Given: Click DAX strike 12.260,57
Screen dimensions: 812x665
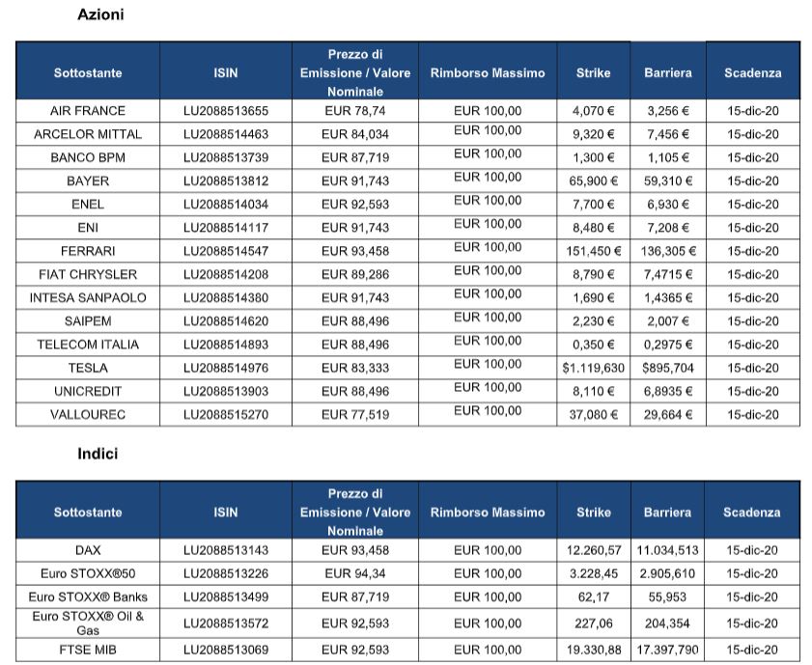Looking at the screenshot, I should point(594,550).
